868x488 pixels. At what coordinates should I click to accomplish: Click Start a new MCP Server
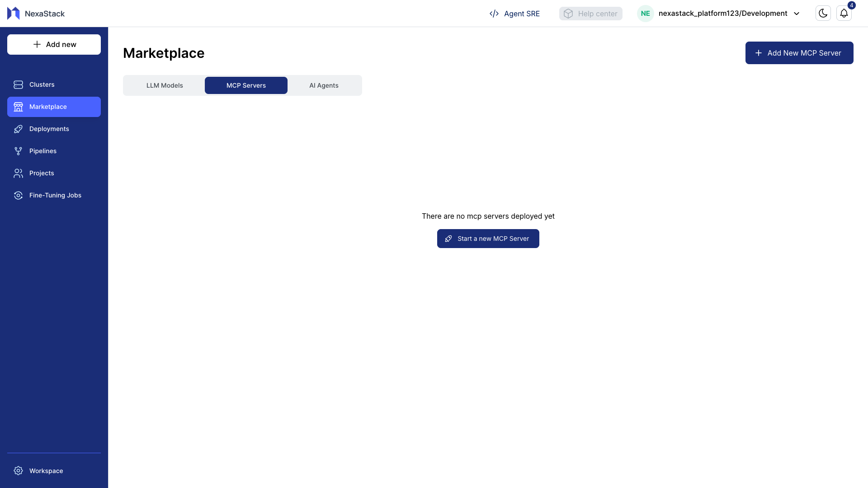click(488, 239)
